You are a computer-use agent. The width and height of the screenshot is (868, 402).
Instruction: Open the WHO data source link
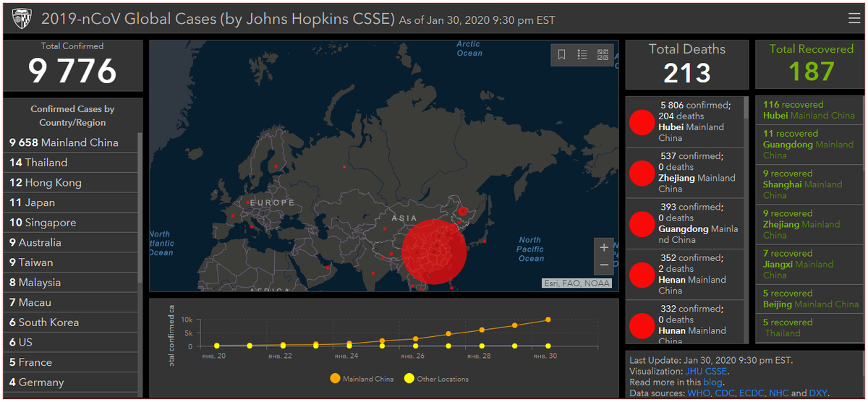(699, 393)
